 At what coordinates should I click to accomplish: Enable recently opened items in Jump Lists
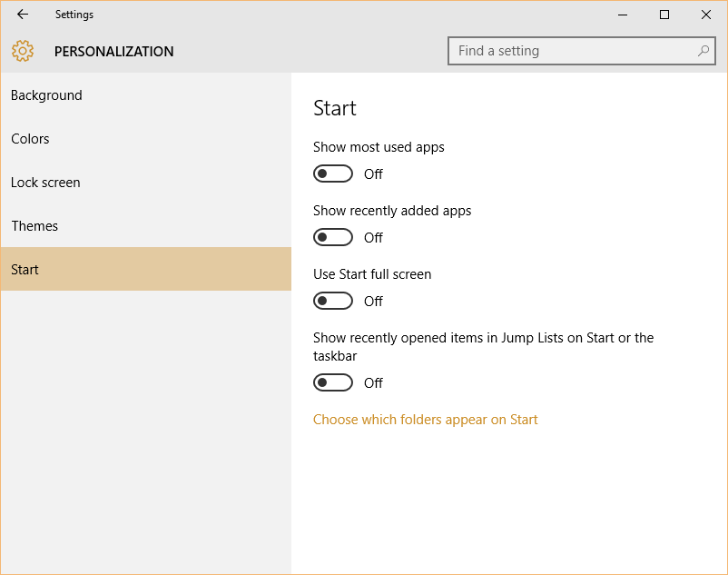tap(333, 382)
